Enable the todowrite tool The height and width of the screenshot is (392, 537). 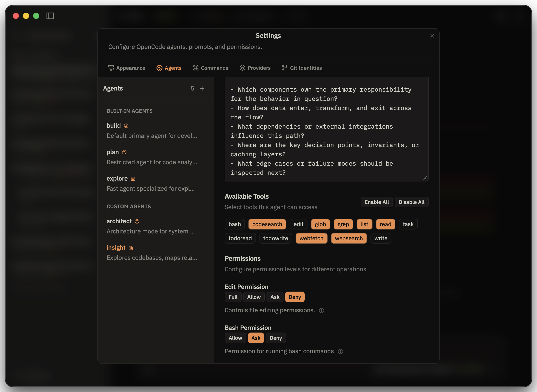pyautogui.click(x=276, y=239)
